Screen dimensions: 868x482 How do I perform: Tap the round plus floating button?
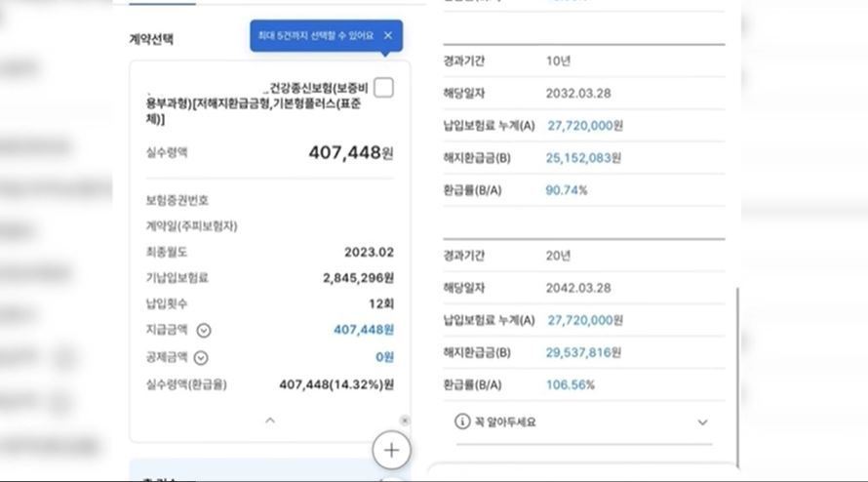[391, 450]
